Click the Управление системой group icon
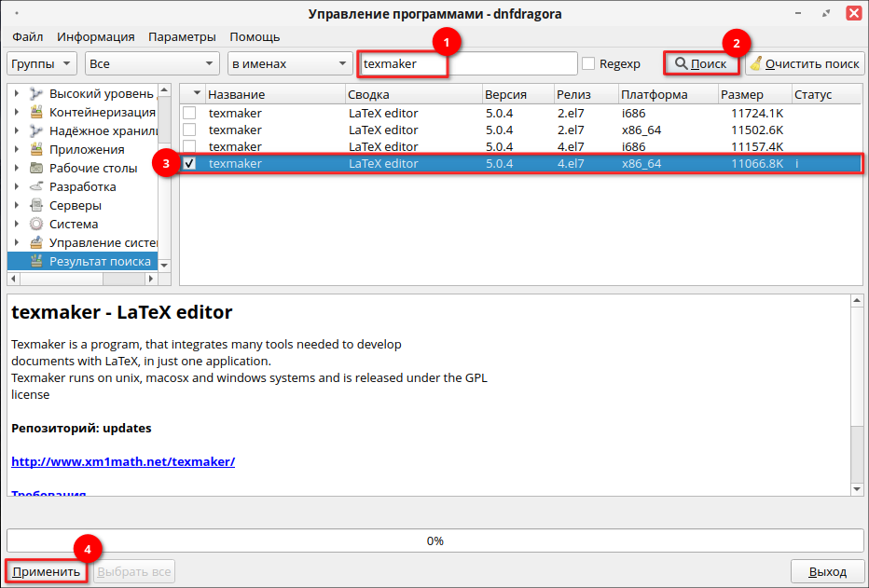The height and width of the screenshot is (588, 869). (36, 242)
